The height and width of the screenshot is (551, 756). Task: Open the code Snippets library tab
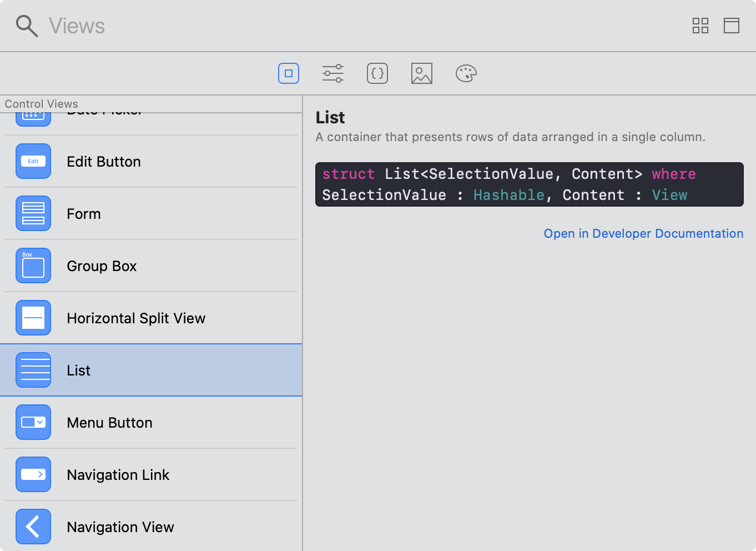[377, 73]
